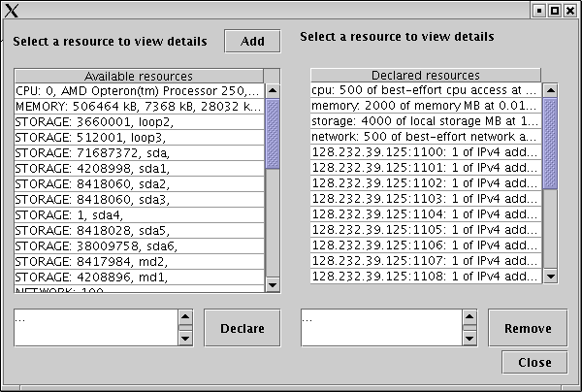Click the Add button
Screen dimensions: 582x392
click(x=252, y=41)
